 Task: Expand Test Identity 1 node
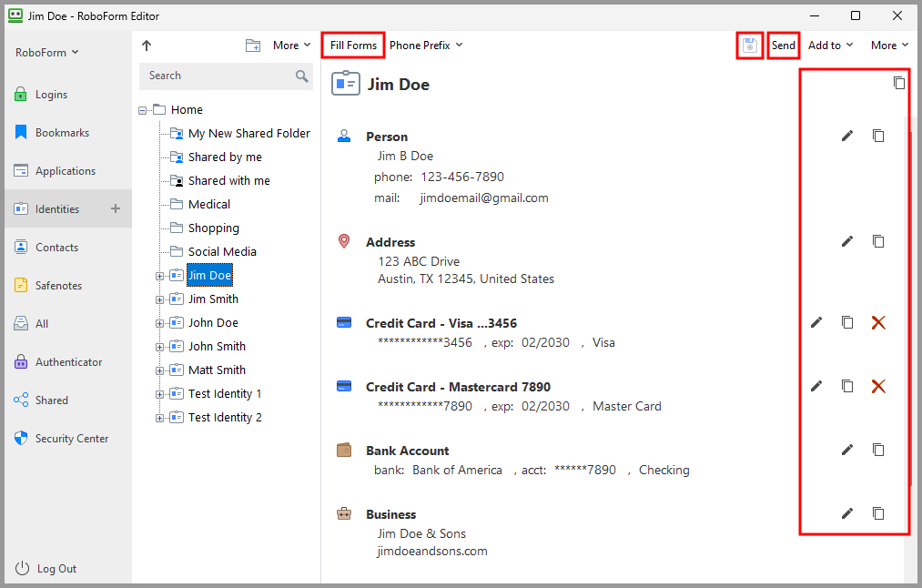(159, 394)
